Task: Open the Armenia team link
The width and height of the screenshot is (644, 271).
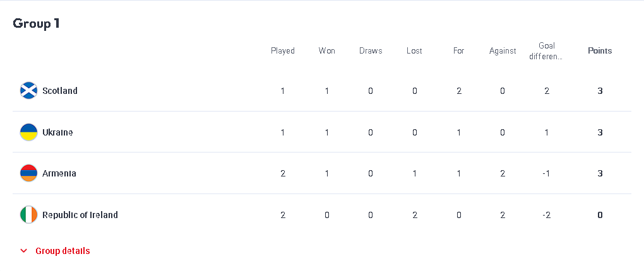Action: click(x=59, y=173)
